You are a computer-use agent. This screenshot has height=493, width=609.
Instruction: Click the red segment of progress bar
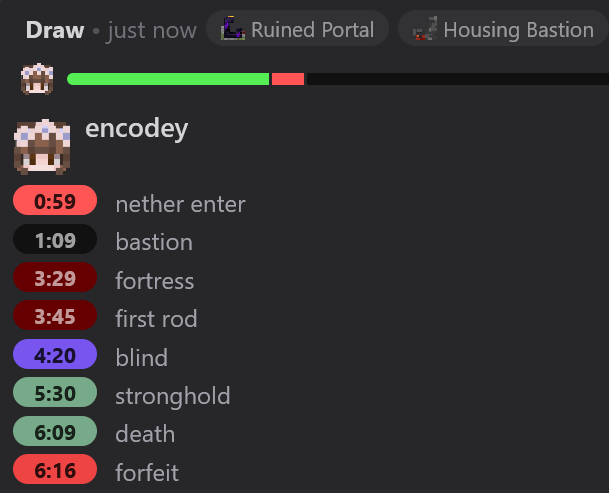tap(288, 79)
